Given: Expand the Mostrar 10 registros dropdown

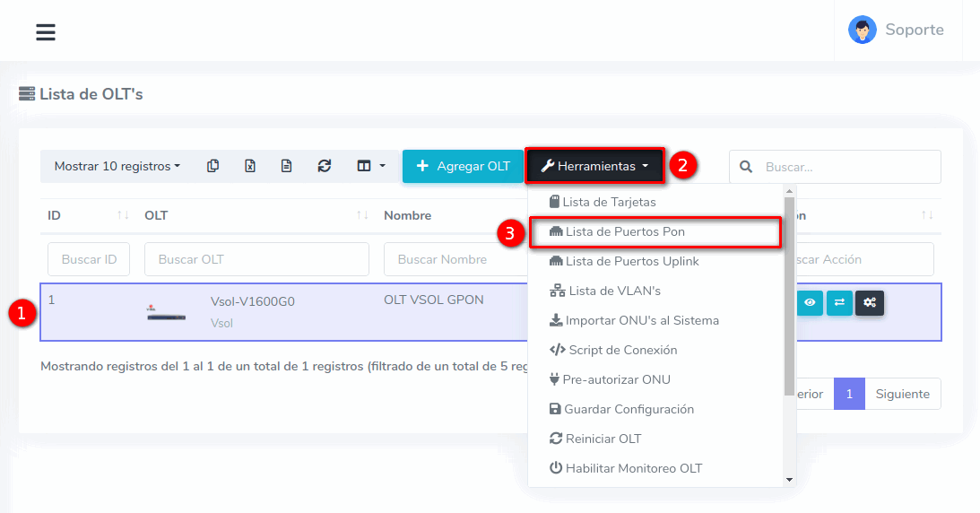Looking at the screenshot, I should click(x=117, y=166).
